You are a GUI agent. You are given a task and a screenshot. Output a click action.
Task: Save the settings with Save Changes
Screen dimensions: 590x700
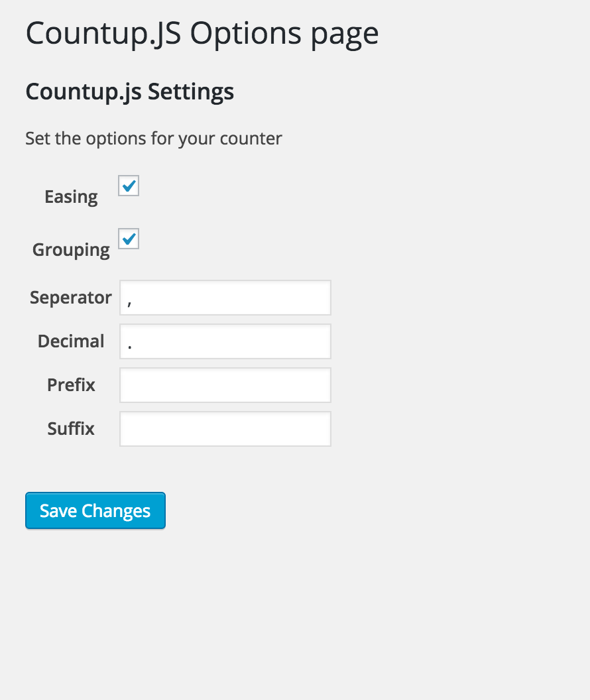pos(95,510)
